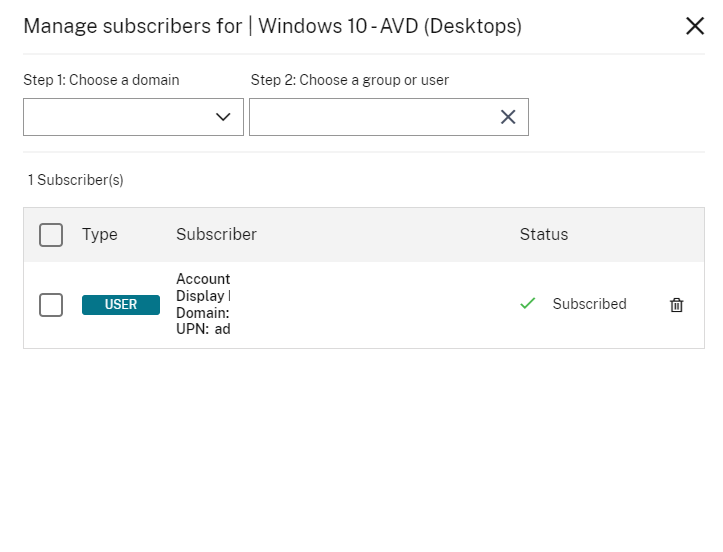Click the green Subscribed checkmark icon

point(528,304)
